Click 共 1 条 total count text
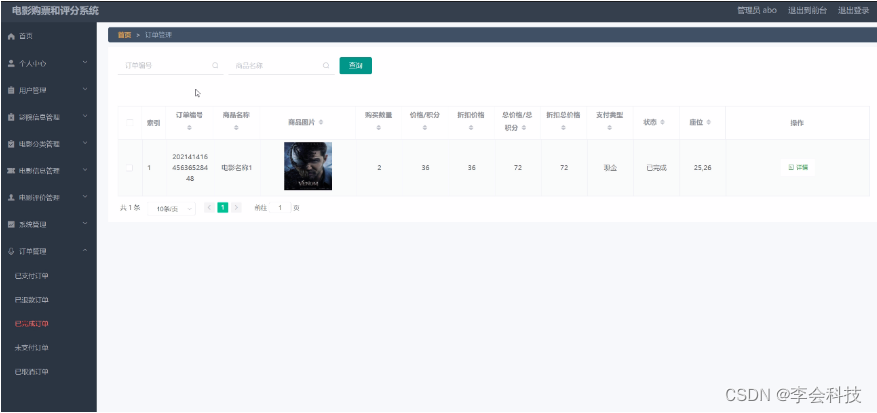 130,208
